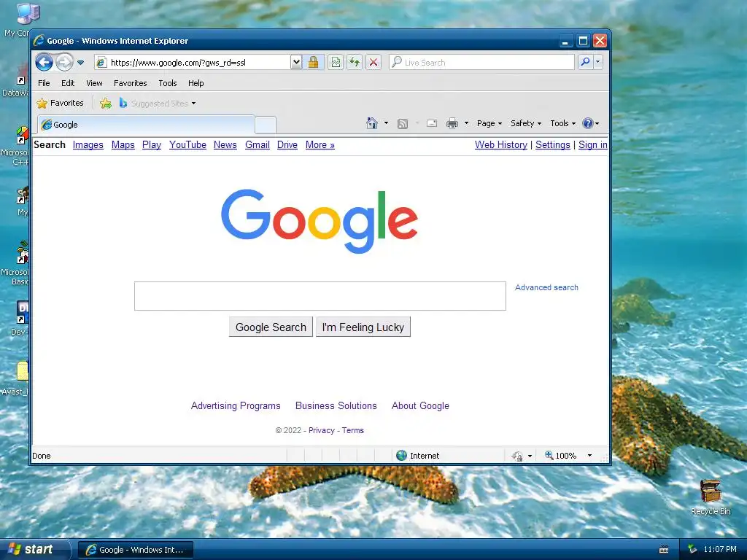Refresh the page with the green arrows icon
Viewport: 747px width, 560px height.
pyautogui.click(x=355, y=63)
